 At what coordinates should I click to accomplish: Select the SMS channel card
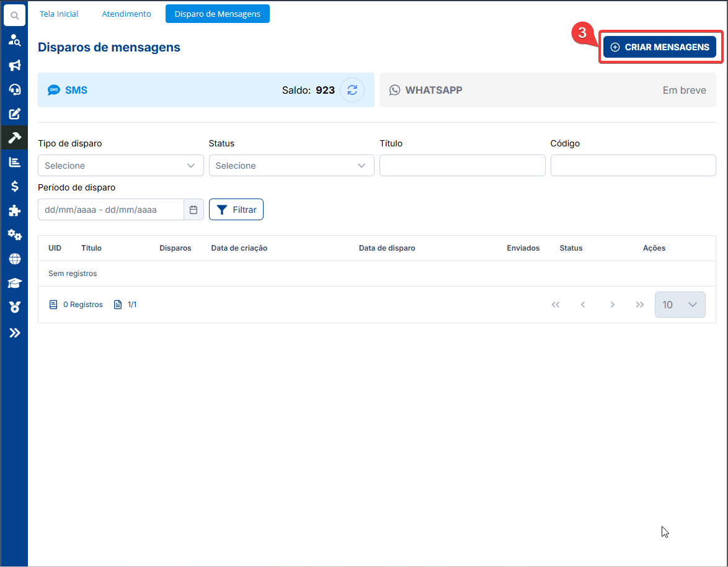[x=206, y=90]
